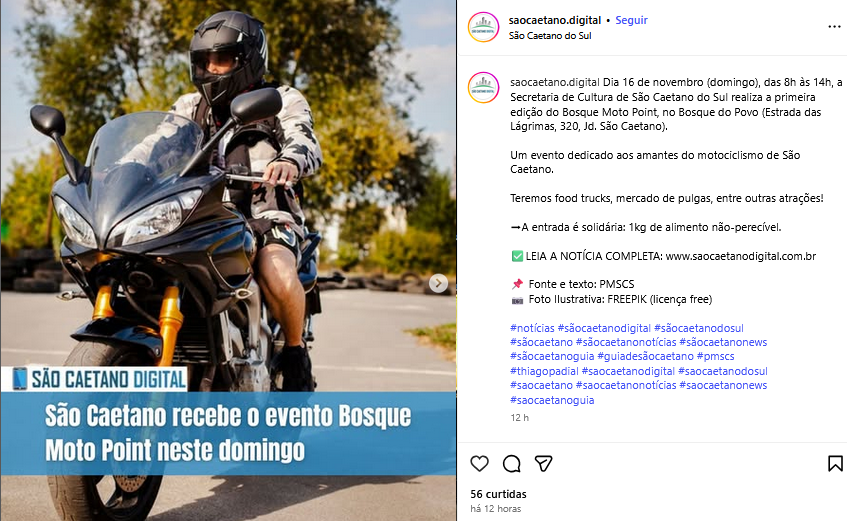Open the #guiadesãocaetano hashtag

(645, 356)
